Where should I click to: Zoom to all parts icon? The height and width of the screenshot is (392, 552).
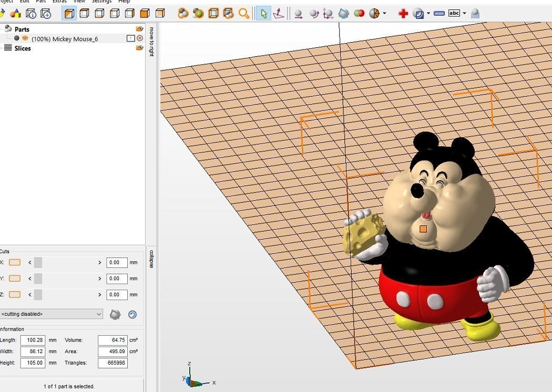[183, 14]
